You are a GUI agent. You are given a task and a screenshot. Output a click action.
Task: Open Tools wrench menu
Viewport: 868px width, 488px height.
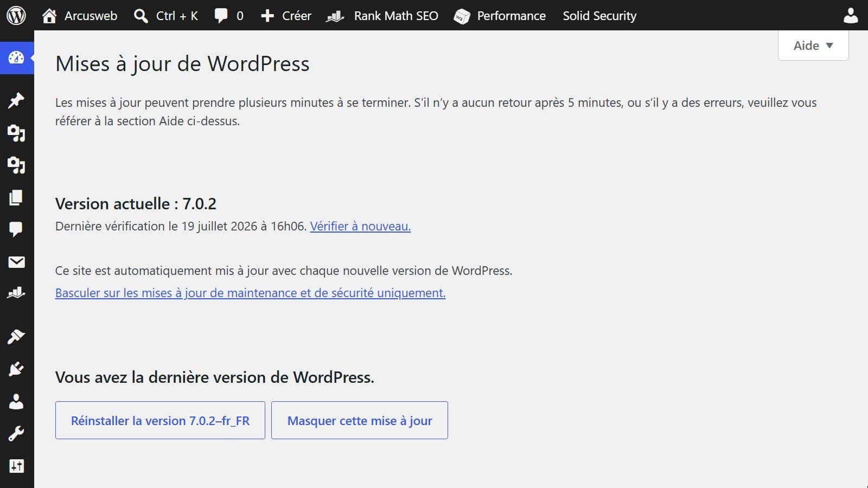point(16,434)
